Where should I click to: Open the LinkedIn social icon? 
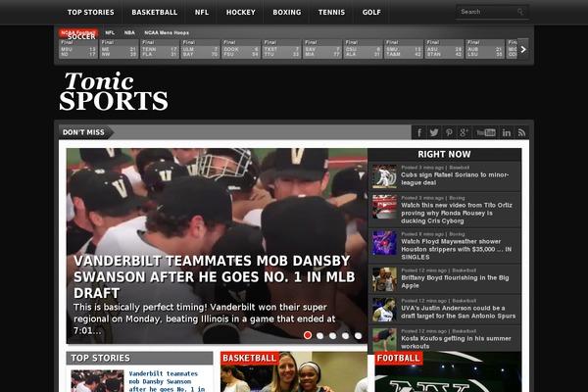[x=507, y=132]
